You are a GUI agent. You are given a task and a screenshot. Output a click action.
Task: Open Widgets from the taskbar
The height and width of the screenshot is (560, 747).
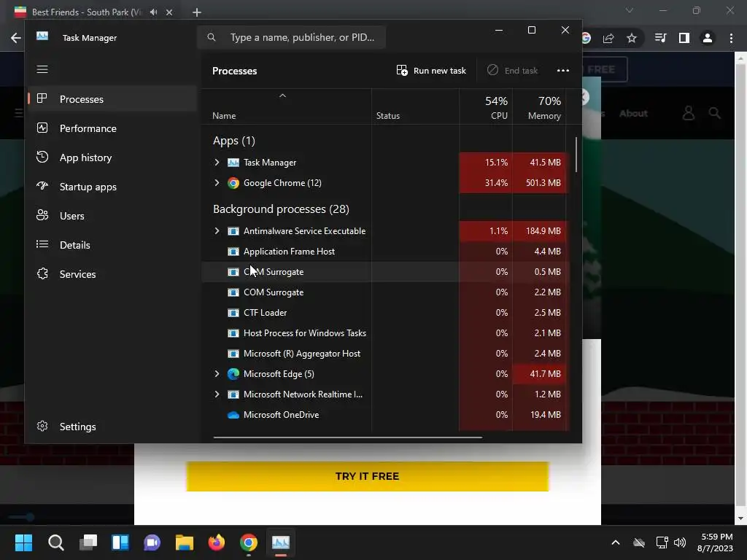click(x=120, y=542)
